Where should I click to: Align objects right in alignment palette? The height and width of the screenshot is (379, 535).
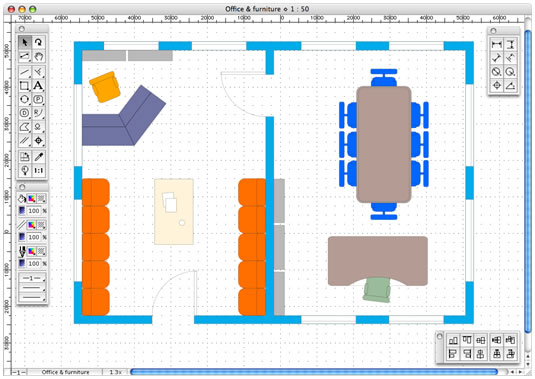click(x=467, y=354)
